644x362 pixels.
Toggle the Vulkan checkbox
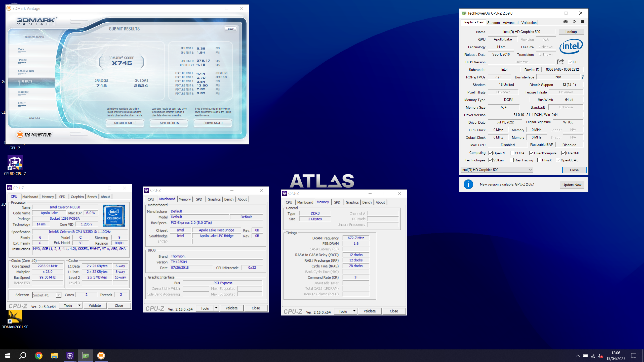point(491,160)
